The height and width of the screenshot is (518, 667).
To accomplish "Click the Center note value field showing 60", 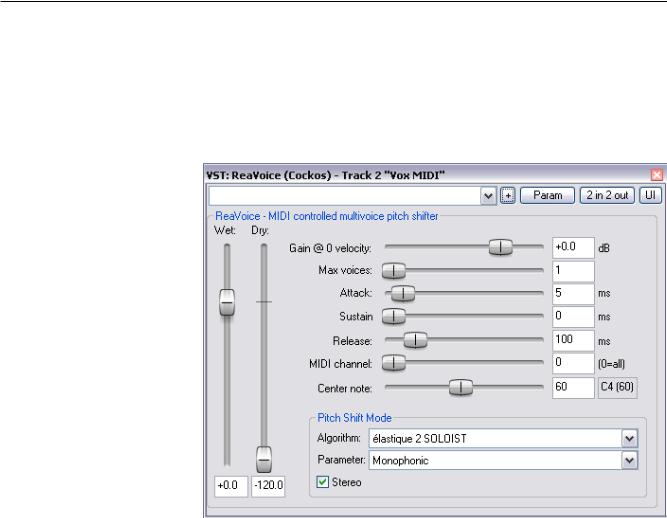I will pos(573,388).
